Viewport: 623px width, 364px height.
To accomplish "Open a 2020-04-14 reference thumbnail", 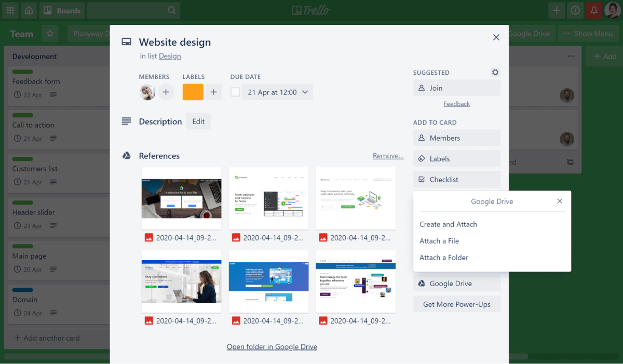I will coord(181,198).
